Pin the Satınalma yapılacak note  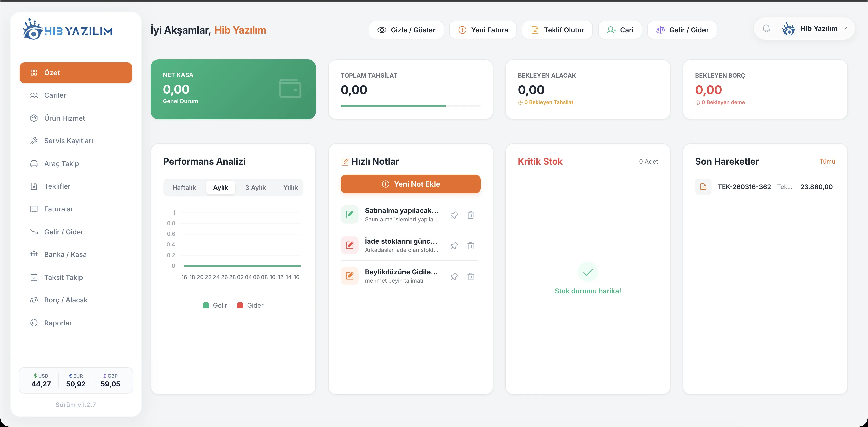454,215
